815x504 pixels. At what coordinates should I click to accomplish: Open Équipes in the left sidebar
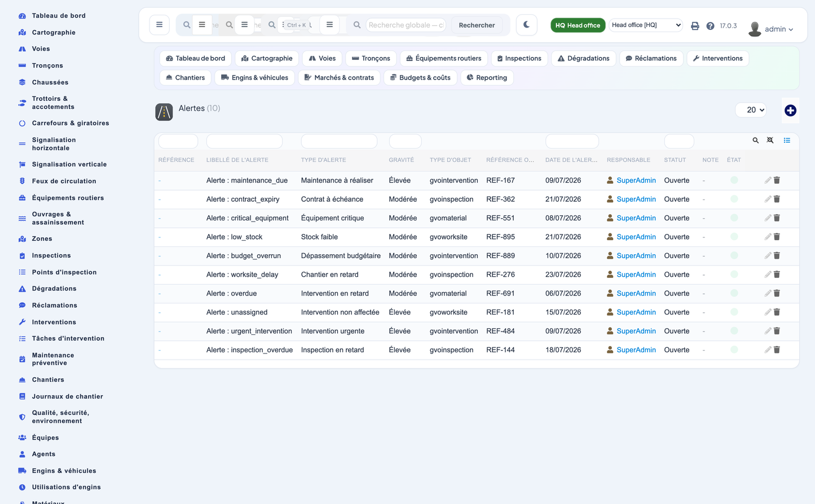[x=45, y=437]
